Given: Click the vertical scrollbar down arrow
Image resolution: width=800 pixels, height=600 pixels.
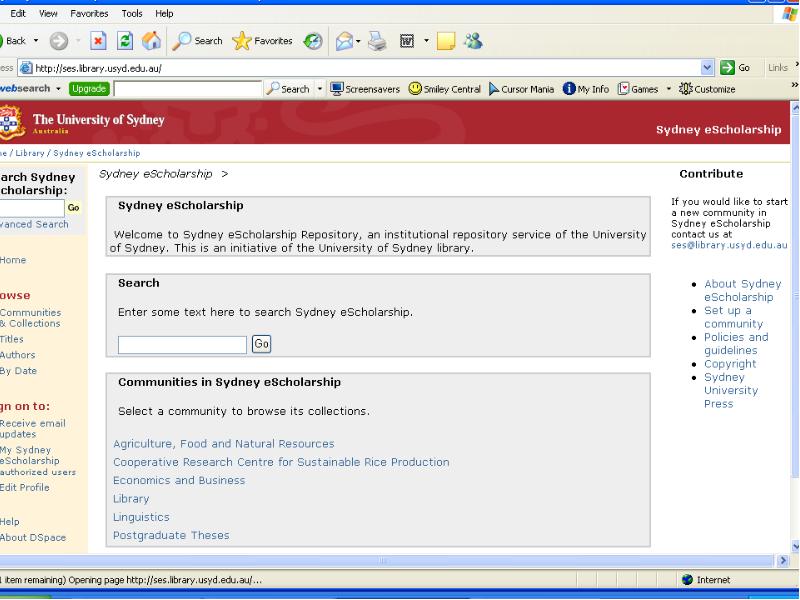Looking at the screenshot, I should coord(795,546).
